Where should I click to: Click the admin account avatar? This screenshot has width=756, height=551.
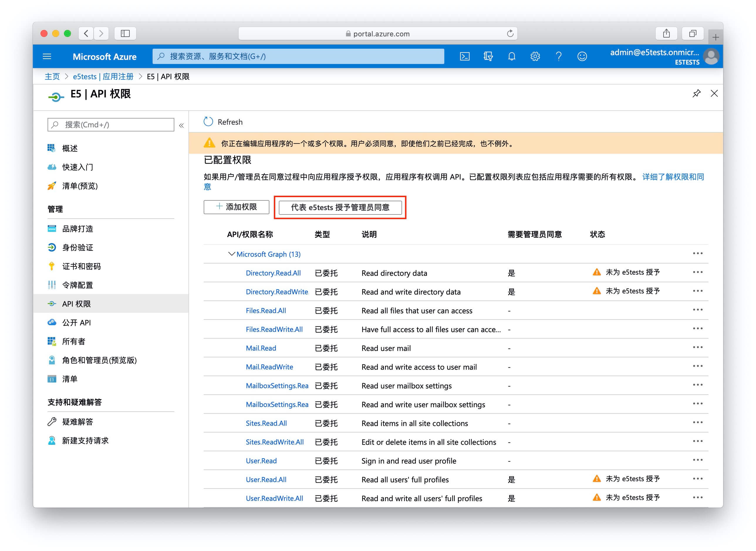click(711, 56)
